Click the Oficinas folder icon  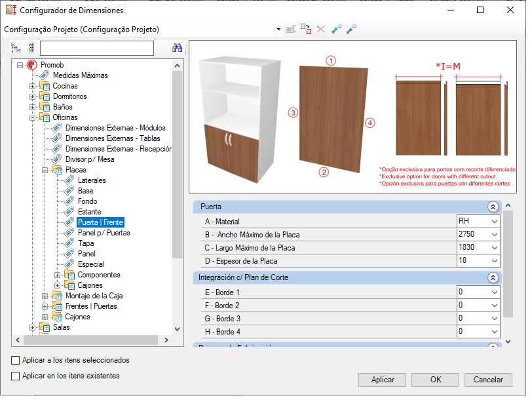click(45, 117)
